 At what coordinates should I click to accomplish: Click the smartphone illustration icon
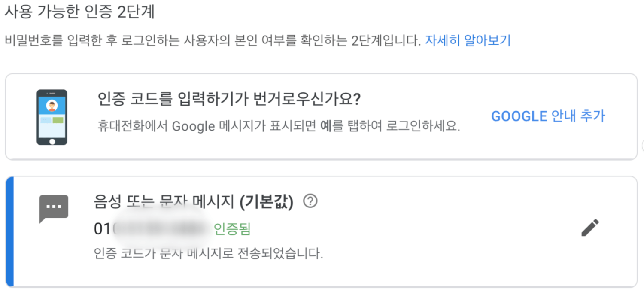[52, 117]
